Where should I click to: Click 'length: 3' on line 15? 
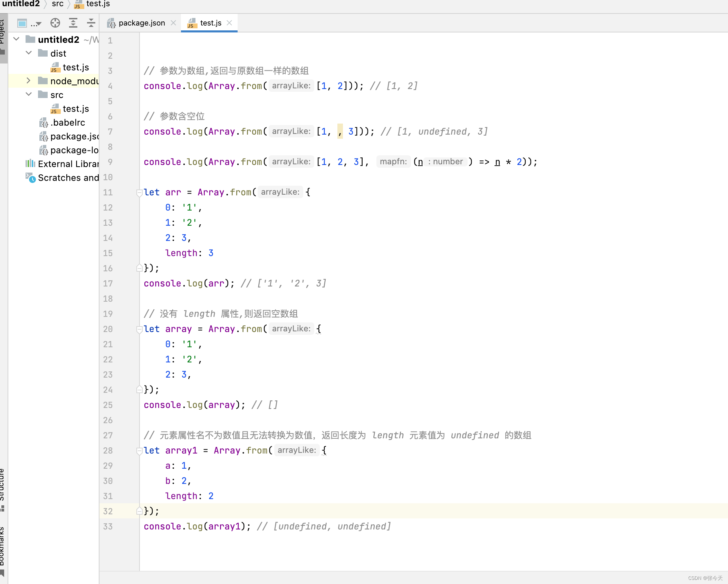pyautogui.click(x=189, y=253)
